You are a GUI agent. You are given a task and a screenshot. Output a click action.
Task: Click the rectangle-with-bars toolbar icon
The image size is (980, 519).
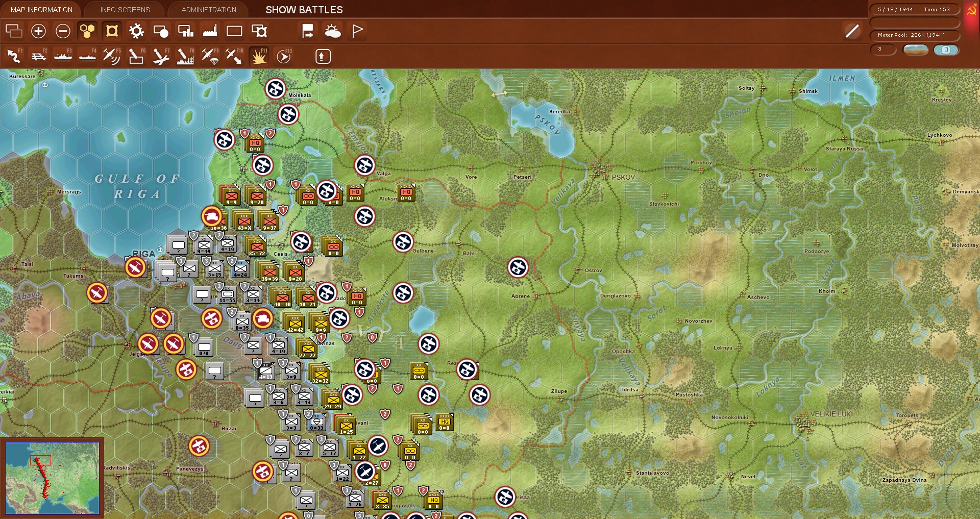(185, 31)
